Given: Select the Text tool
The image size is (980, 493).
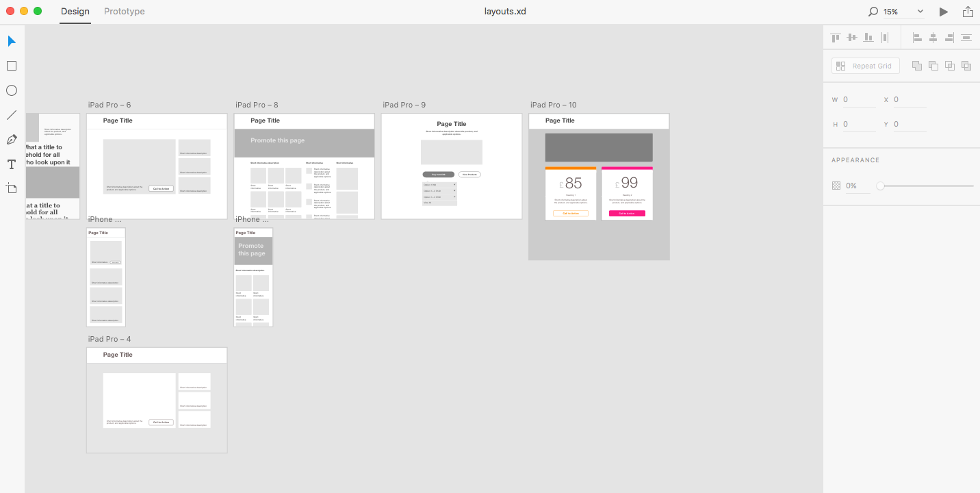Looking at the screenshot, I should pos(12,164).
